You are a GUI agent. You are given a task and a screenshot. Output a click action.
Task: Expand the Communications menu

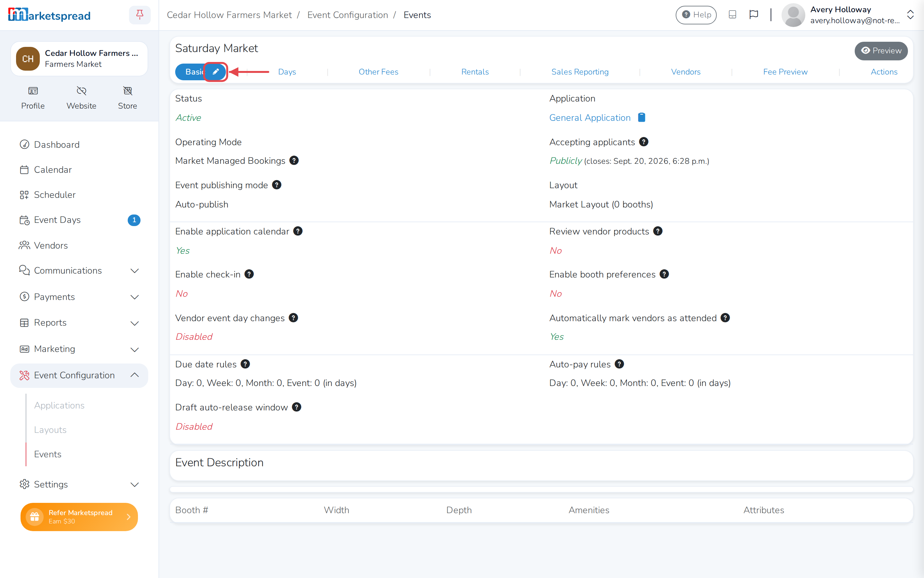pyautogui.click(x=79, y=270)
